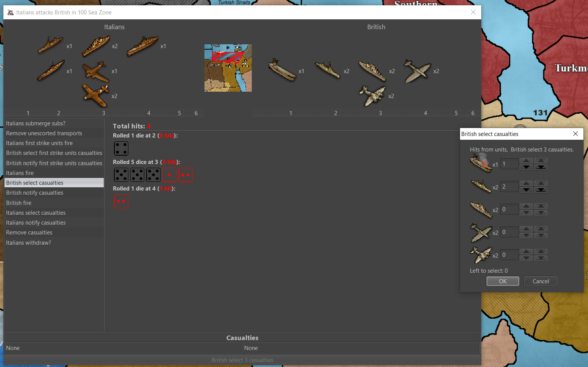Click the Italian fighter plane icon marked x1
588x367 pixels.
tap(96, 71)
